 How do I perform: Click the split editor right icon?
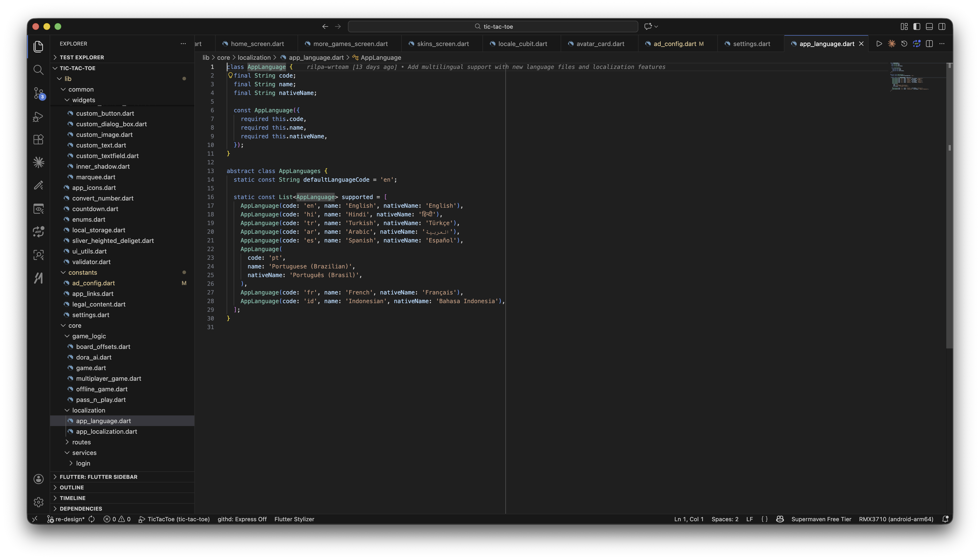click(x=929, y=44)
